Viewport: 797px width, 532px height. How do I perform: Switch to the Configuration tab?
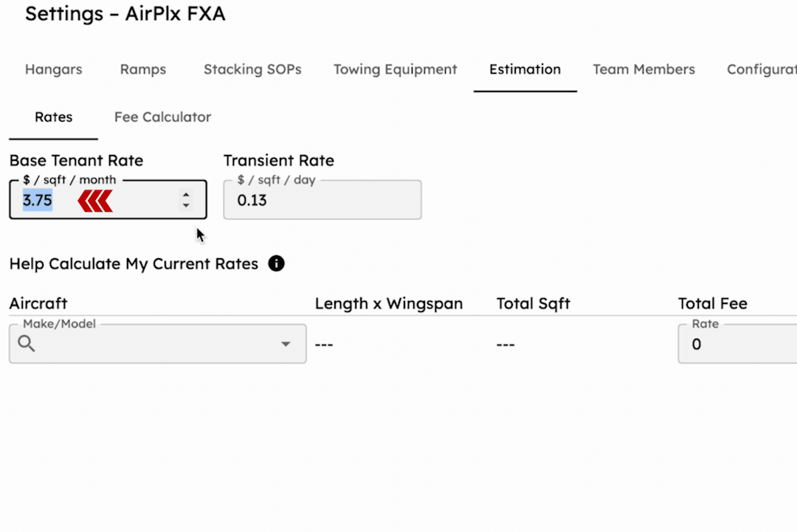pos(762,69)
